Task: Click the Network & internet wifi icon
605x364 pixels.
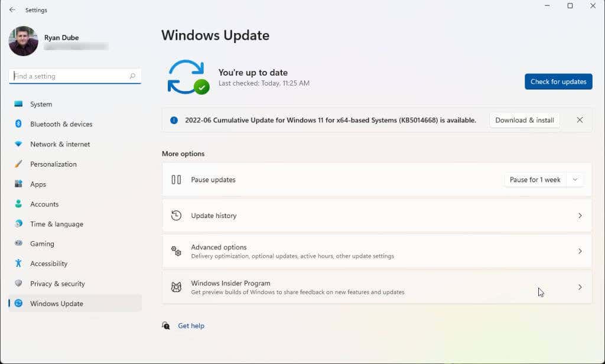Action: [18, 144]
